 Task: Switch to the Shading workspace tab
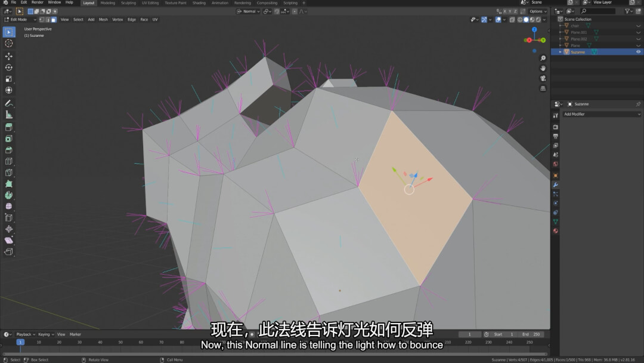tap(199, 3)
